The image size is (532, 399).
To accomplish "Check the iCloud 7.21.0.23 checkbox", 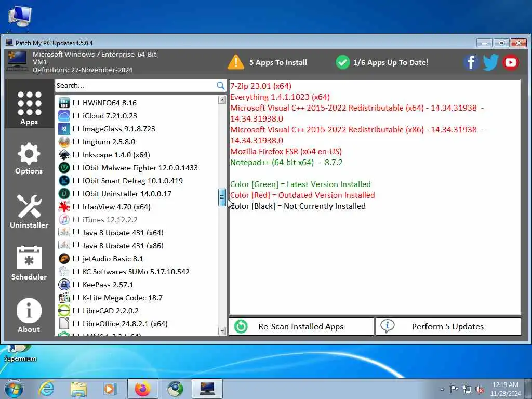I will pyautogui.click(x=76, y=116).
